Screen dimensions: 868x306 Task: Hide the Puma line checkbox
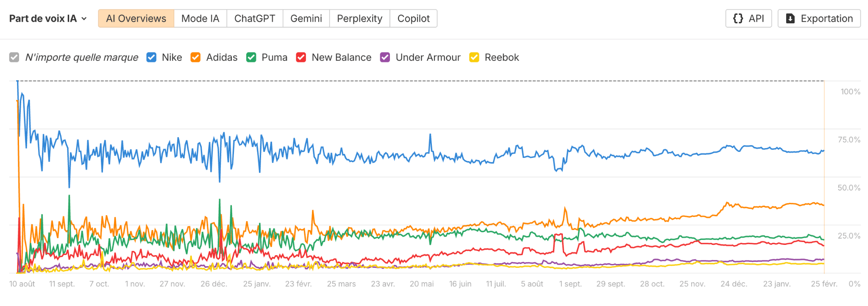point(251,57)
